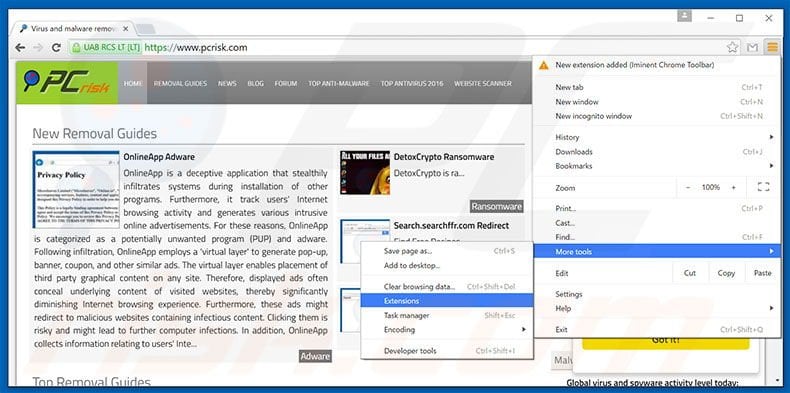Click the Ransomware category tag
This screenshot has width=790, height=393.
point(496,207)
